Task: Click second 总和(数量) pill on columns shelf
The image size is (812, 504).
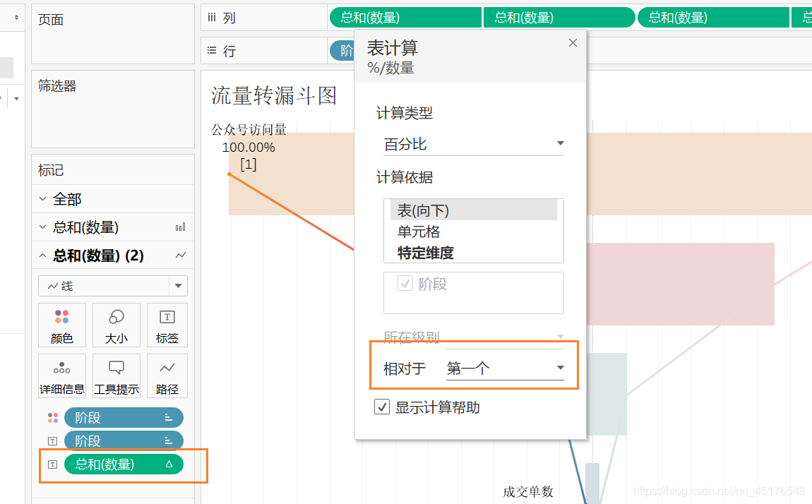Action: (559, 18)
